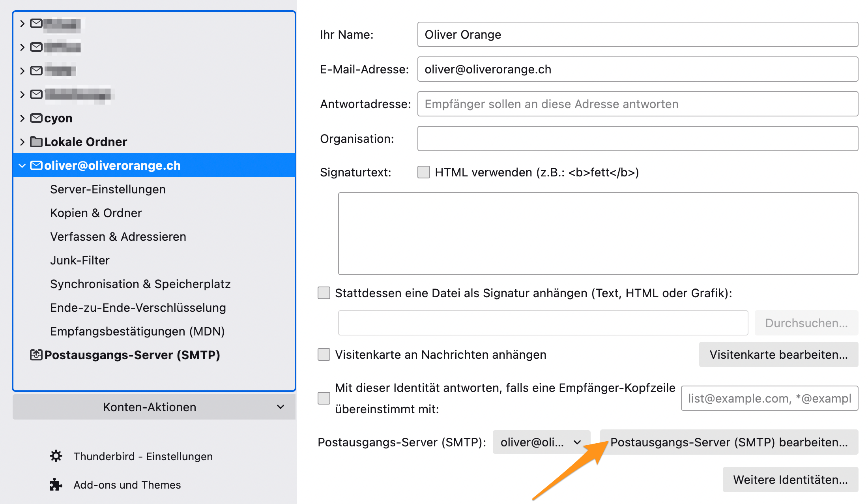Click the Organisation field
The width and height of the screenshot is (868, 504).
pyautogui.click(x=638, y=139)
